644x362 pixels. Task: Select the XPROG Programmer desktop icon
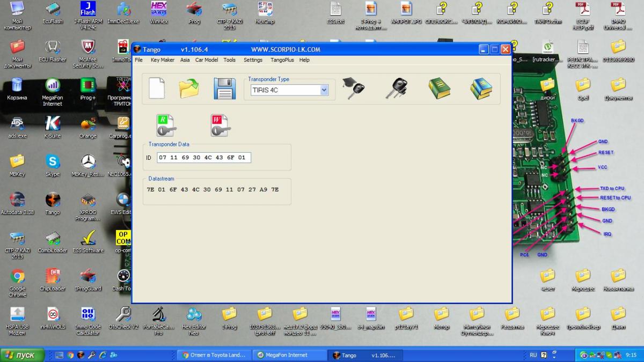pyautogui.click(x=88, y=206)
